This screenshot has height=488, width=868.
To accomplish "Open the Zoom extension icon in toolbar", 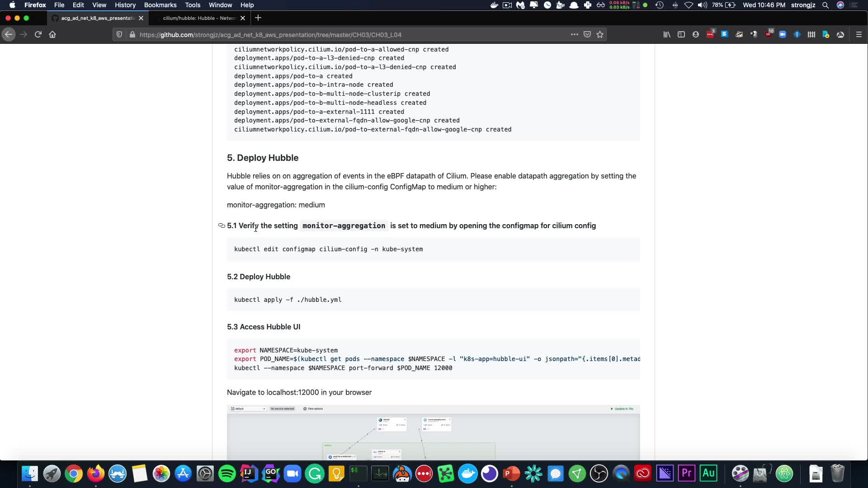I will [783, 34].
